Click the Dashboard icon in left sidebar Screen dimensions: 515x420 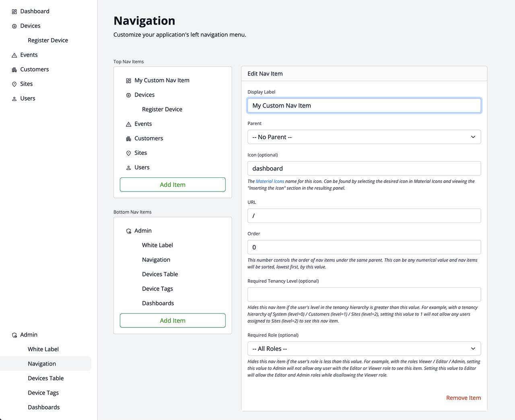tap(14, 12)
